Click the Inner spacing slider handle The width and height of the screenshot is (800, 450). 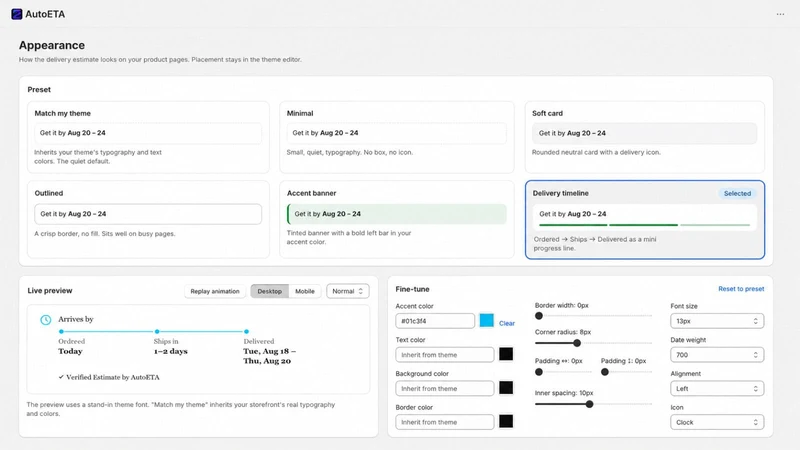coord(589,404)
